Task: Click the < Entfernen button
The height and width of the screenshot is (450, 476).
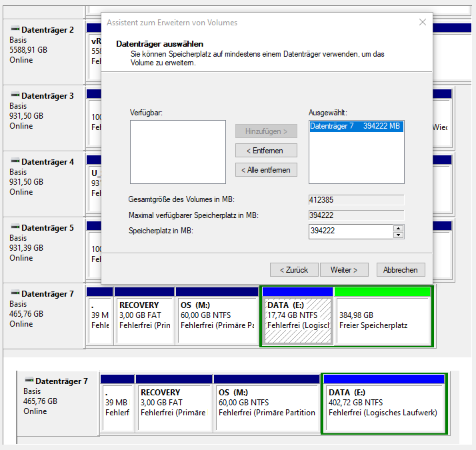Action: click(x=266, y=150)
